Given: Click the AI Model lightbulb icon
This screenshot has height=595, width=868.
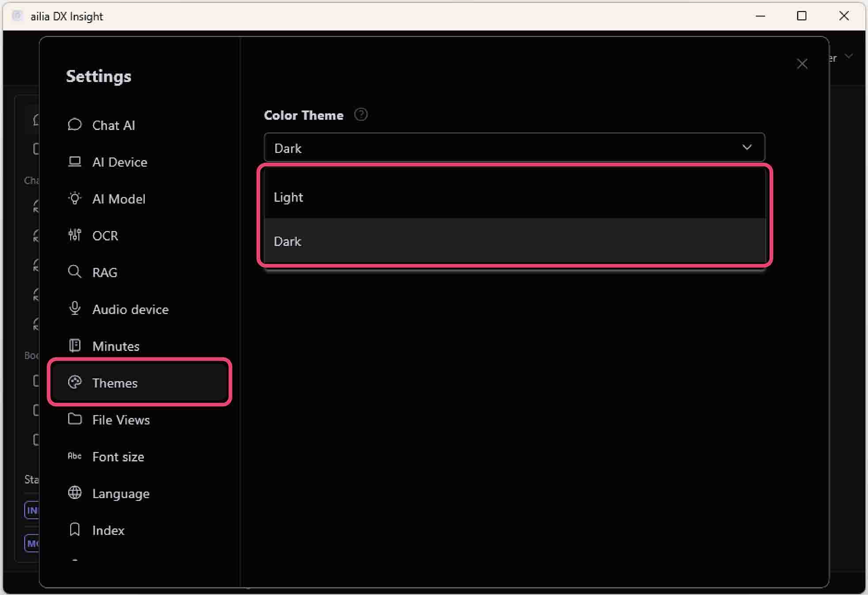Looking at the screenshot, I should 74,198.
